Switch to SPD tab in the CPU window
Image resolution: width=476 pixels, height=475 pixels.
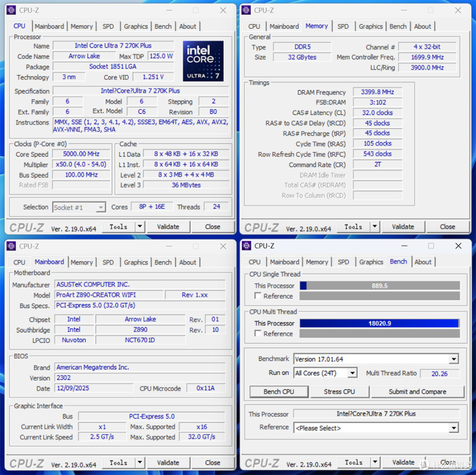click(x=108, y=26)
